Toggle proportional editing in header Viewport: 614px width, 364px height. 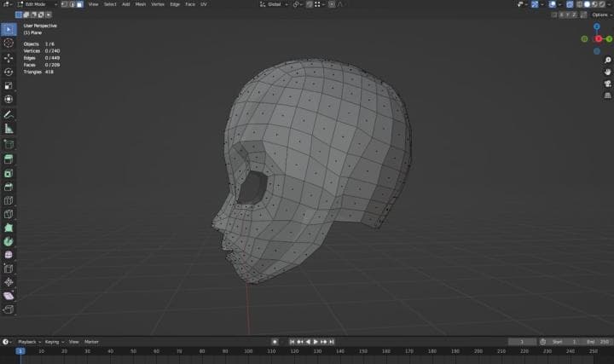332,4
